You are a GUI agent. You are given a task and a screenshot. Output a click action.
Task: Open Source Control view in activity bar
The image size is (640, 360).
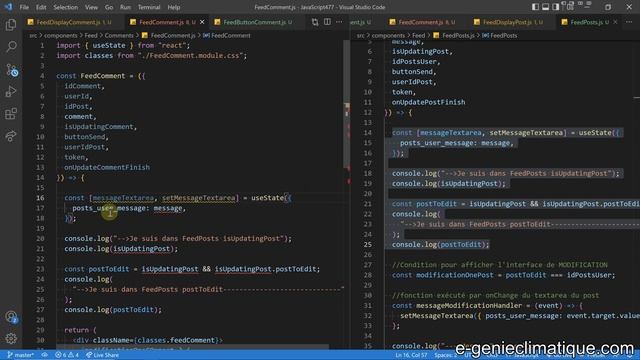[11, 70]
